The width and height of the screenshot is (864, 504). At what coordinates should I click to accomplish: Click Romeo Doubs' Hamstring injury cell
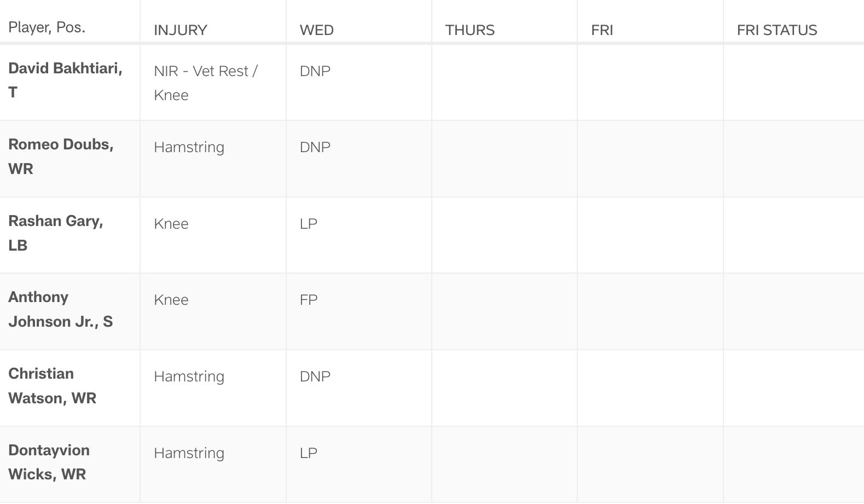[x=189, y=147]
